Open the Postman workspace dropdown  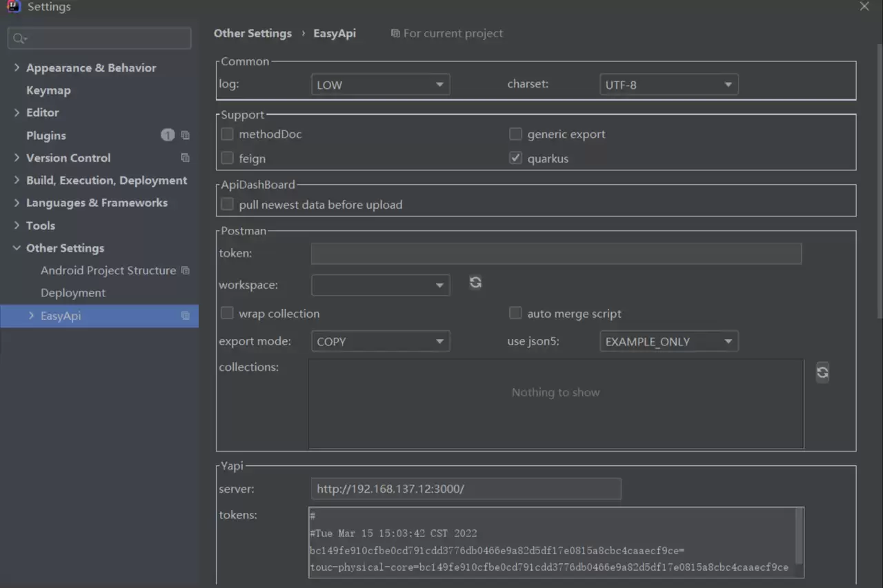click(381, 285)
